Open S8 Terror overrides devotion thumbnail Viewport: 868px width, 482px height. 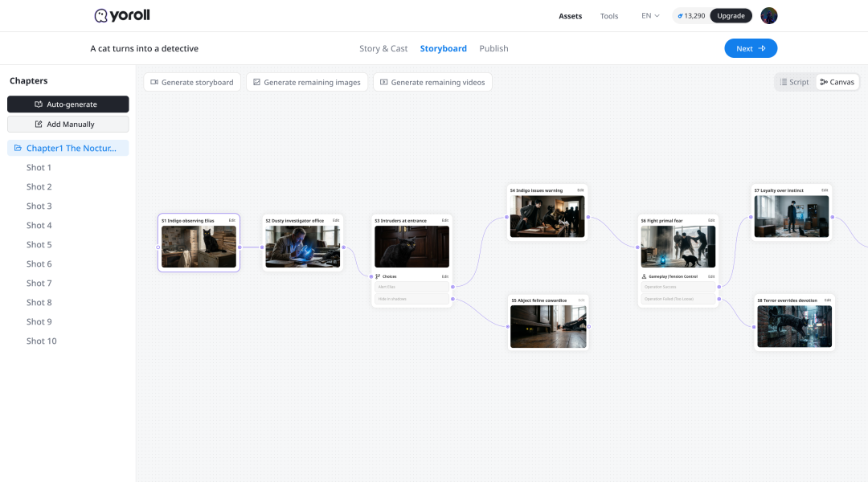(x=794, y=326)
